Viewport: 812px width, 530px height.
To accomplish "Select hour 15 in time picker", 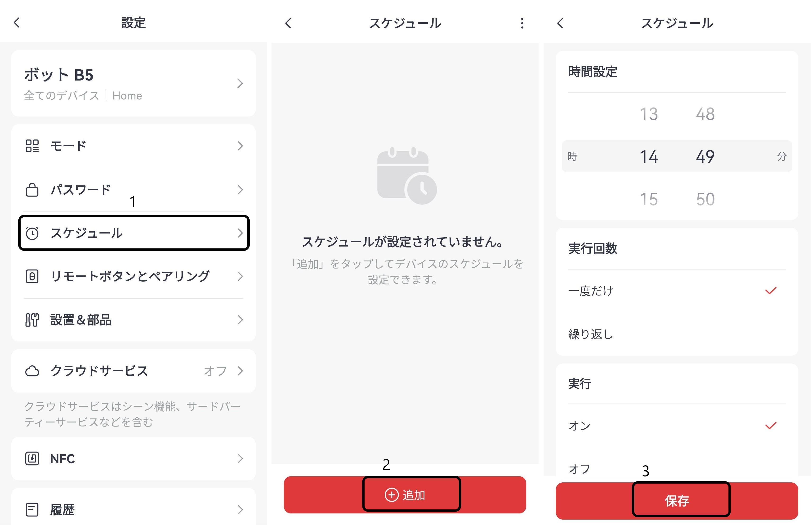I will pyautogui.click(x=649, y=199).
